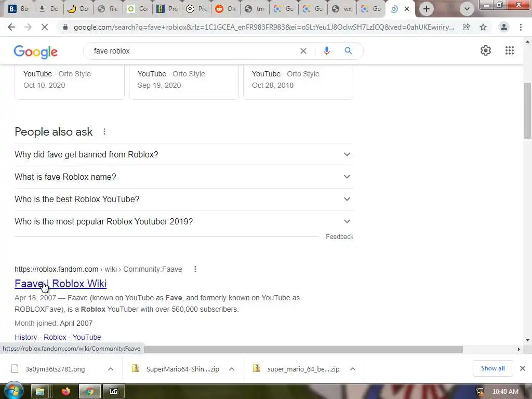This screenshot has width=532, height=399.
Task: Open options for 3a0ym36tsz781.png download
Action: tap(111, 369)
